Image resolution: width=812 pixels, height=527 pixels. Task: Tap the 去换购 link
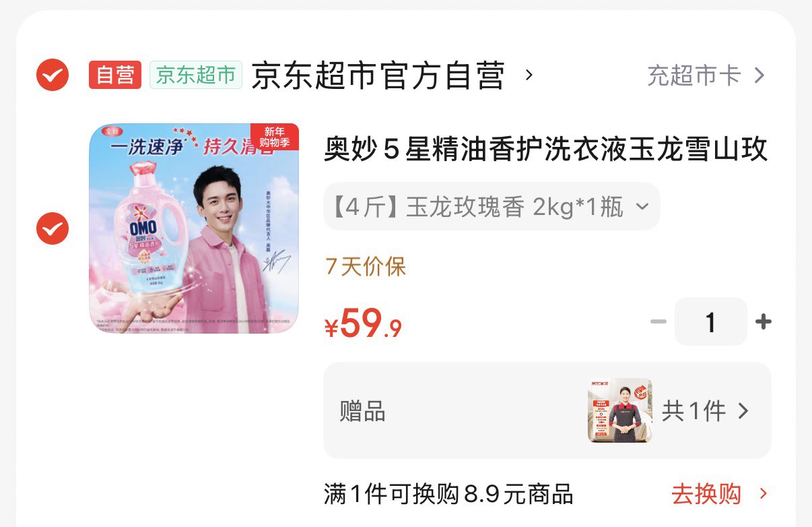[706, 494]
